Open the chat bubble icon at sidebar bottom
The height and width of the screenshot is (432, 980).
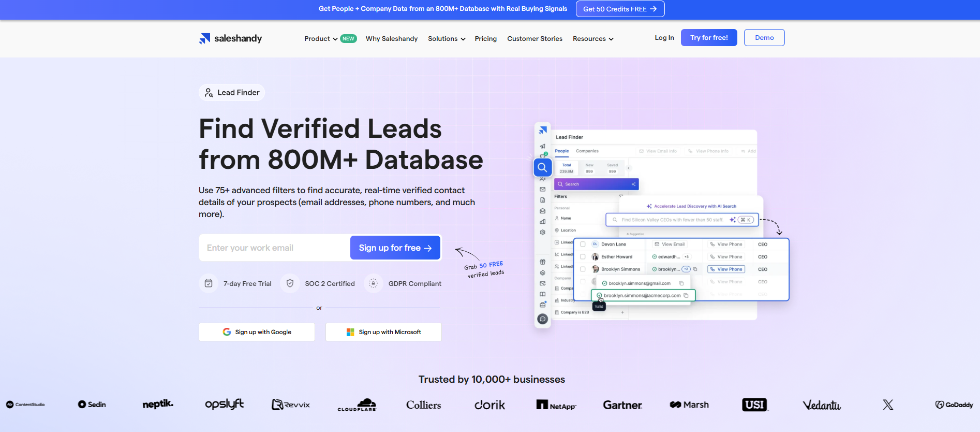(x=542, y=319)
